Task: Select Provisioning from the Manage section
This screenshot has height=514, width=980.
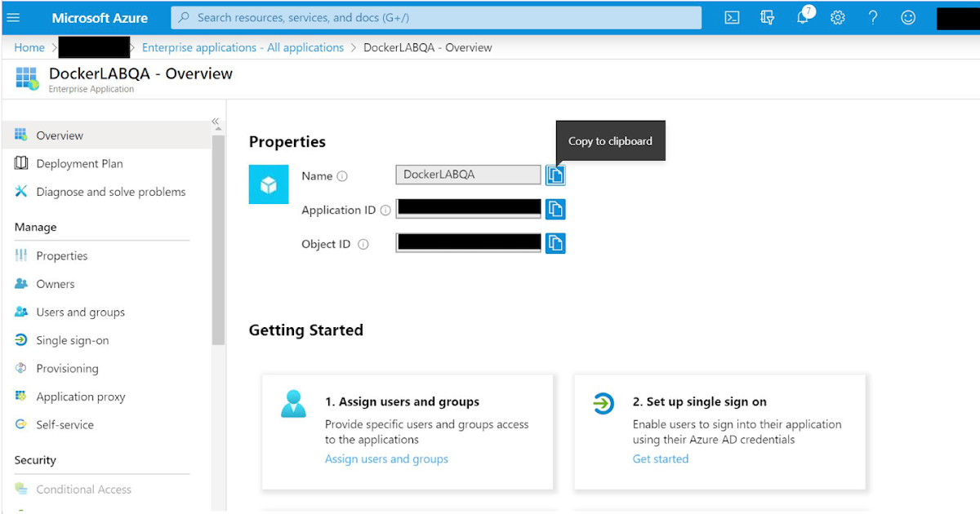Action: pos(67,368)
